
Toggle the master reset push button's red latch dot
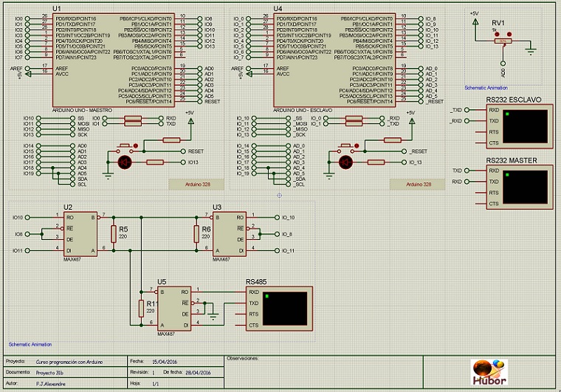pos(136,146)
